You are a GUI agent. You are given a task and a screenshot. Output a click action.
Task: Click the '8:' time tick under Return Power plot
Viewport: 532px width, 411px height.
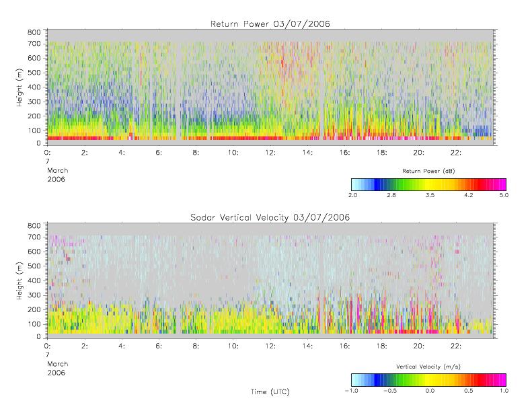196,153
